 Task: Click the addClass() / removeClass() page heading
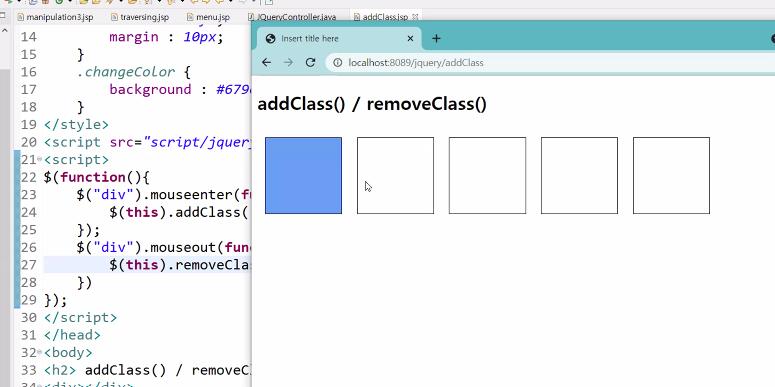point(372,104)
